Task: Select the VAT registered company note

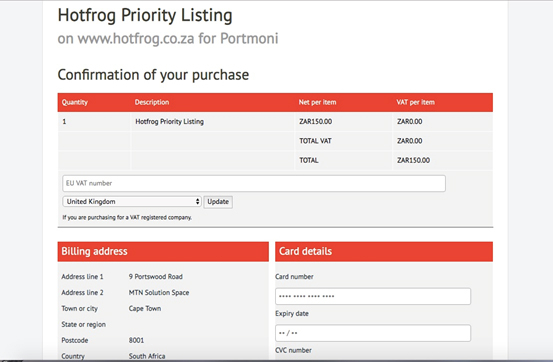Action: (127, 218)
